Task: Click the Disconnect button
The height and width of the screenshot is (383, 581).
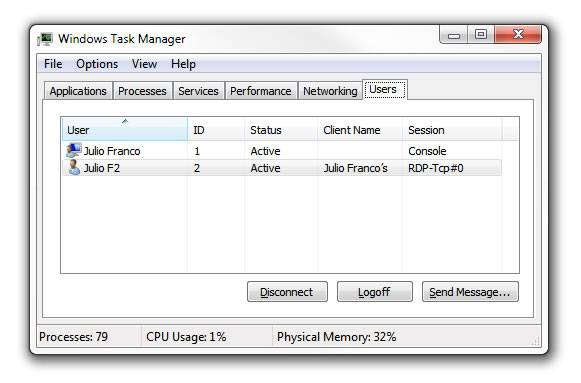Action: click(x=287, y=292)
